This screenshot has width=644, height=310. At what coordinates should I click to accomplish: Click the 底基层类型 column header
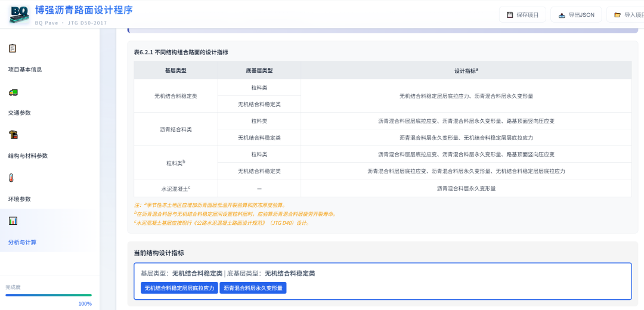(259, 70)
